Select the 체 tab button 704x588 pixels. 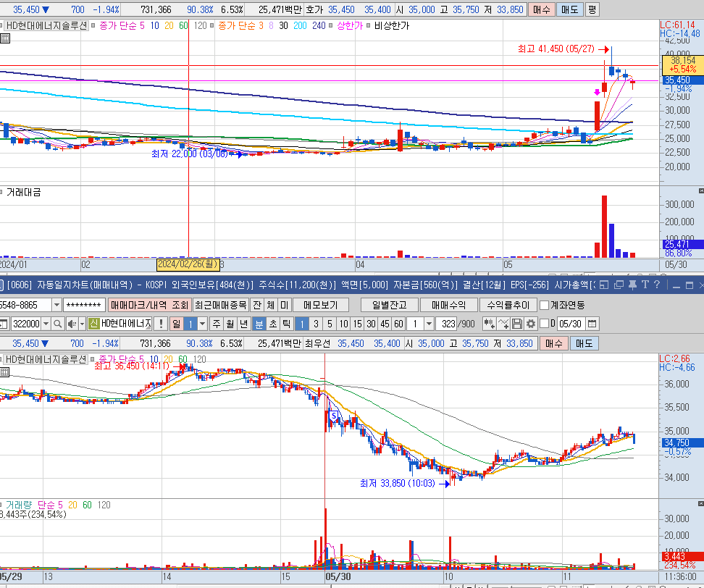270,305
